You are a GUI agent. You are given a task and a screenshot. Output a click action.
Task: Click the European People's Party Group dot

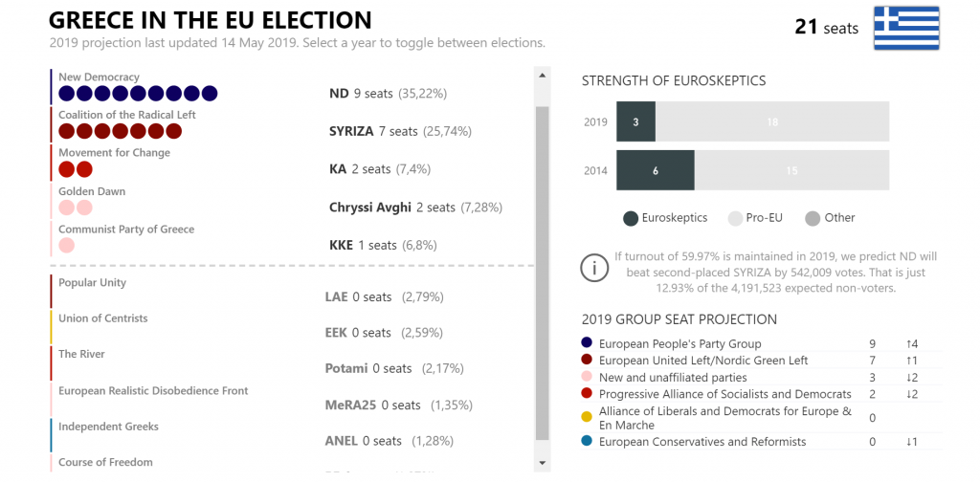[587, 343]
